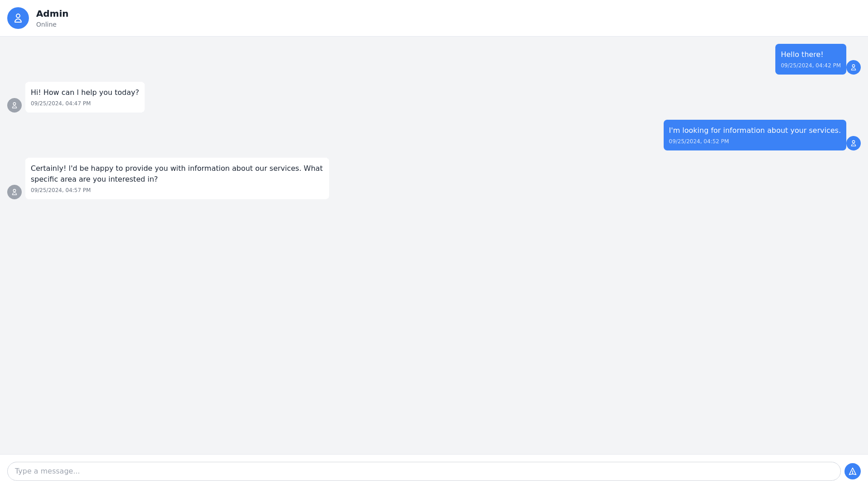Click the 04:52 PM timestamp
The width and height of the screenshot is (868, 488).
click(x=698, y=141)
